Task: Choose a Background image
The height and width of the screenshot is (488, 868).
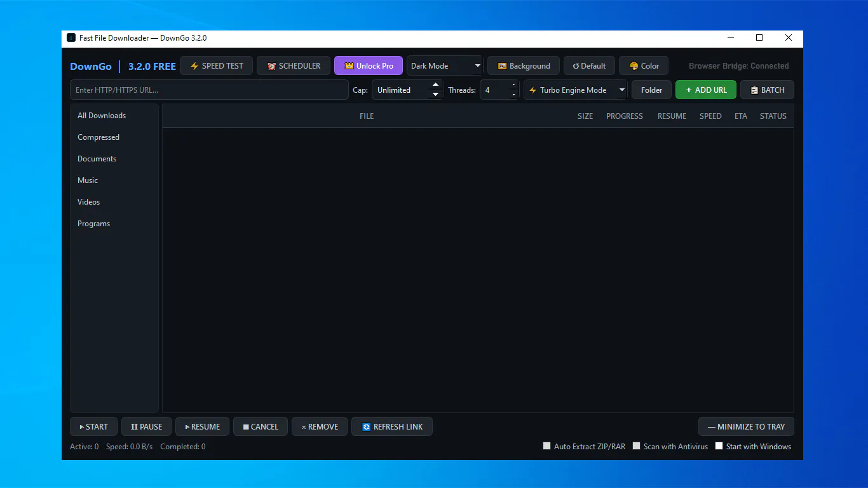Action: [524, 66]
